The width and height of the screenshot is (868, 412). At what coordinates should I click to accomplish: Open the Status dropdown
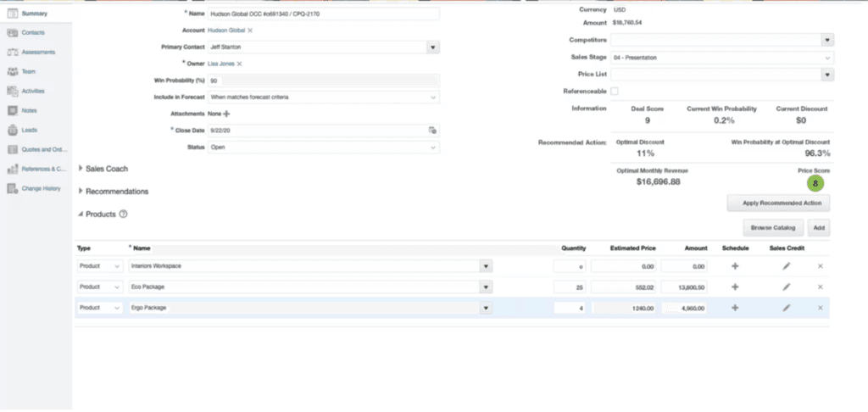433,148
